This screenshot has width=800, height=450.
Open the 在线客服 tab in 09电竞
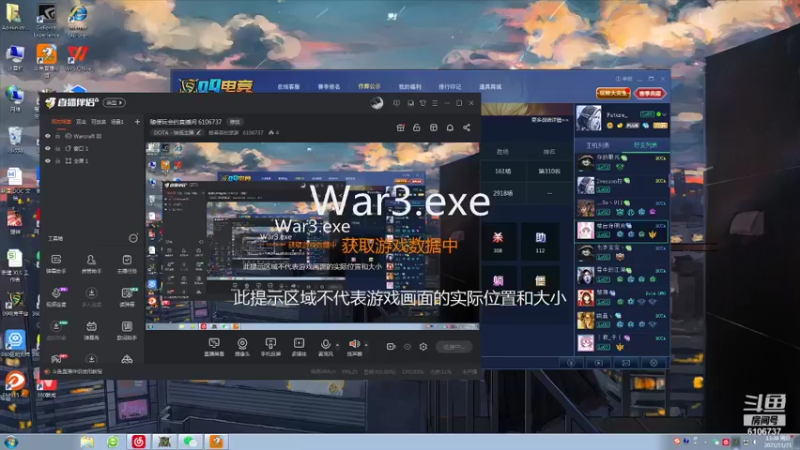point(288,87)
